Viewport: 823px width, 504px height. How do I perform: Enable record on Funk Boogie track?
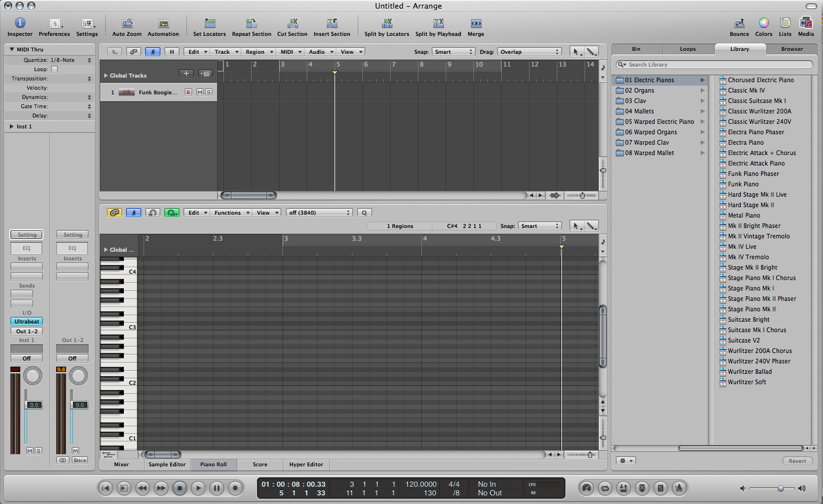(x=188, y=93)
